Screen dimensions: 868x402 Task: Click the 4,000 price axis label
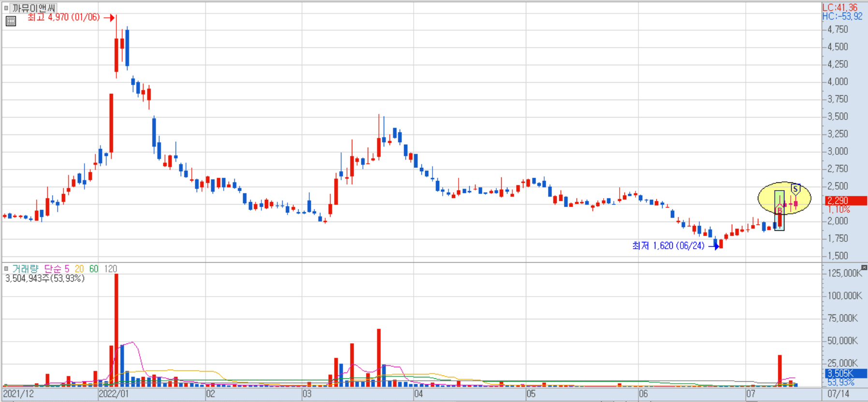(x=838, y=82)
